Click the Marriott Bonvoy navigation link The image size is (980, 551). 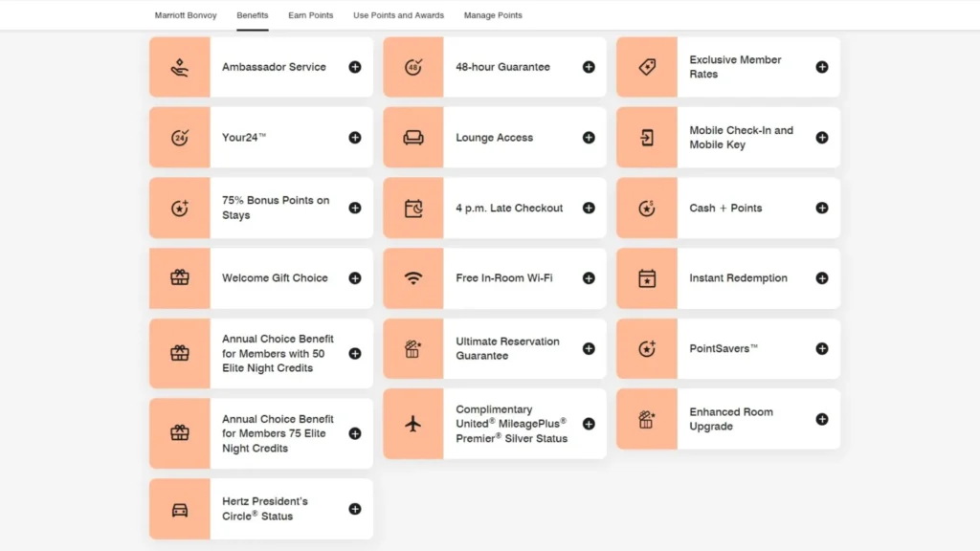coord(186,15)
